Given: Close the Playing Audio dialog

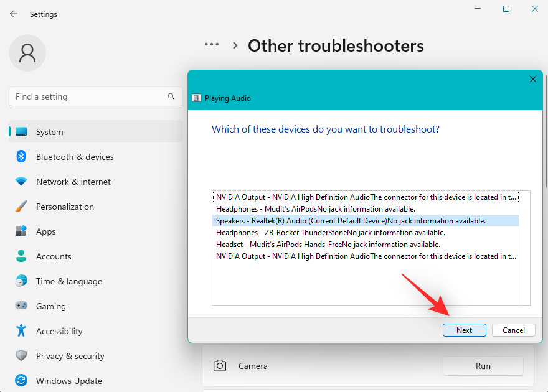Looking at the screenshot, I should (x=533, y=79).
